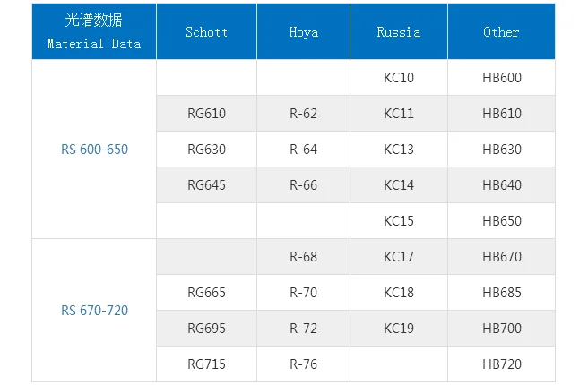Open the RS 670-720 material data link
The image size is (588, 385).
tap(94, 311)
